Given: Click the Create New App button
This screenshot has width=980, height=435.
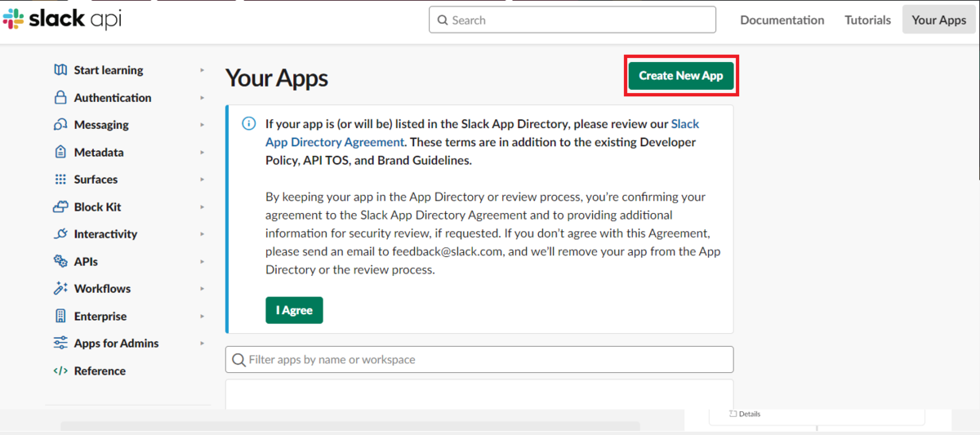Looking at the screenshot, I should coord(681,76).
